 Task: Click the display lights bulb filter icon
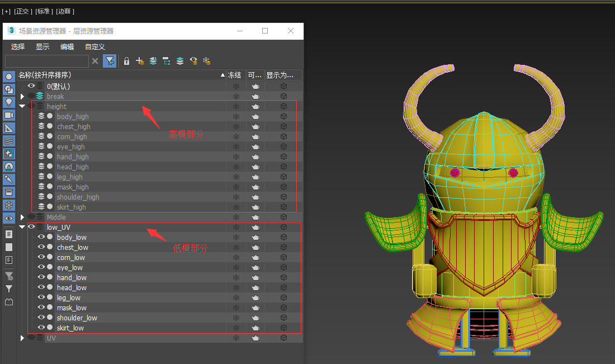[9, 102]
